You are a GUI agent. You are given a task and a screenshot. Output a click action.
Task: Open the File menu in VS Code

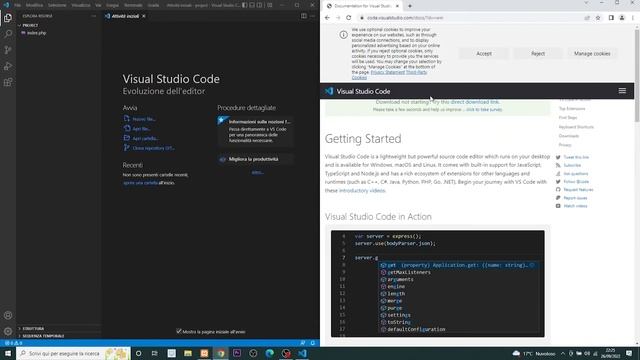pyautogui.click(x=18, y=5)
